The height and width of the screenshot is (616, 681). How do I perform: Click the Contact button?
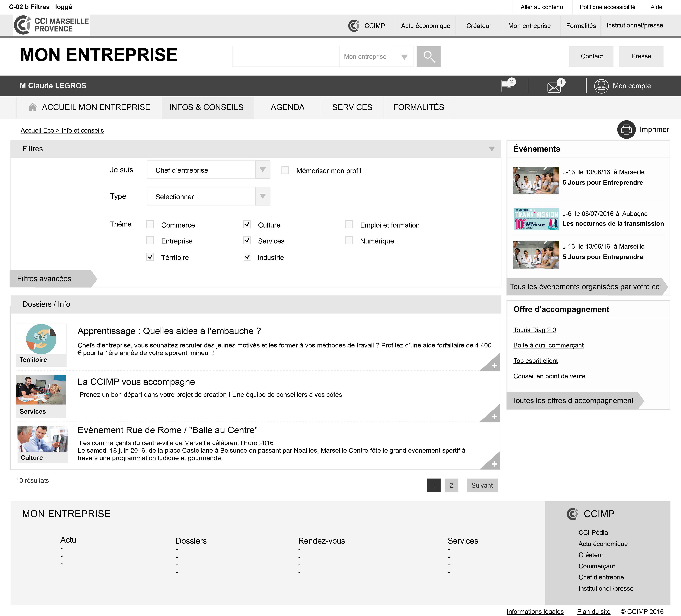pyautogui.click(x=591, y=56)
